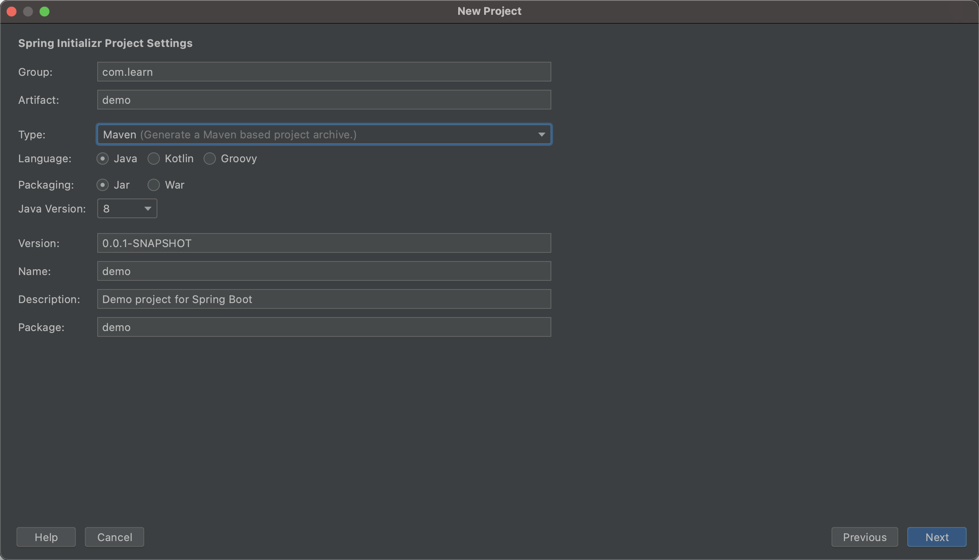
Task: Expand the Java Version dropdown
Action: [127, 209]
